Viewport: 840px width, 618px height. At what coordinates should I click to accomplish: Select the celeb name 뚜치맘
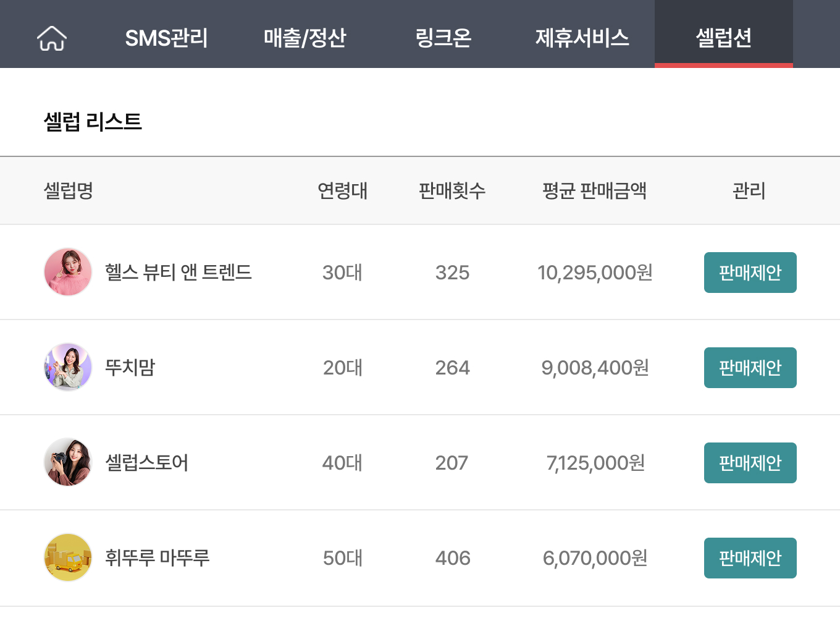[x=128, y=367]
